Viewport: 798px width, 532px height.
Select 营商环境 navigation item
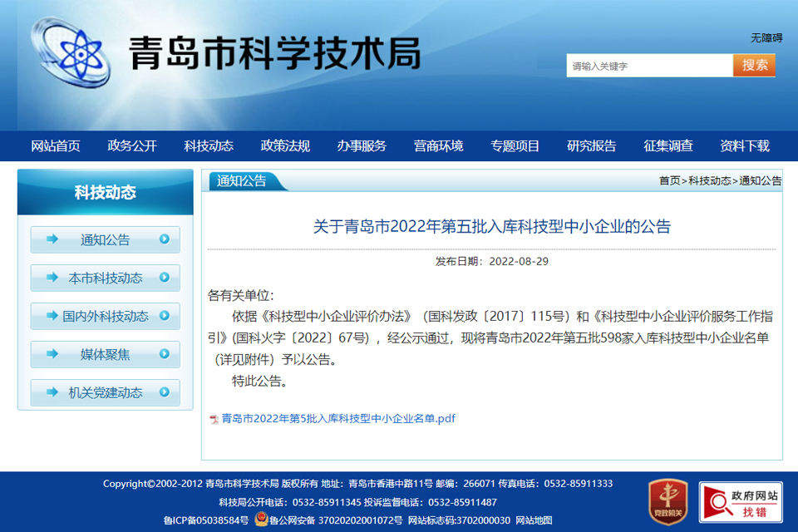(438, 146)
